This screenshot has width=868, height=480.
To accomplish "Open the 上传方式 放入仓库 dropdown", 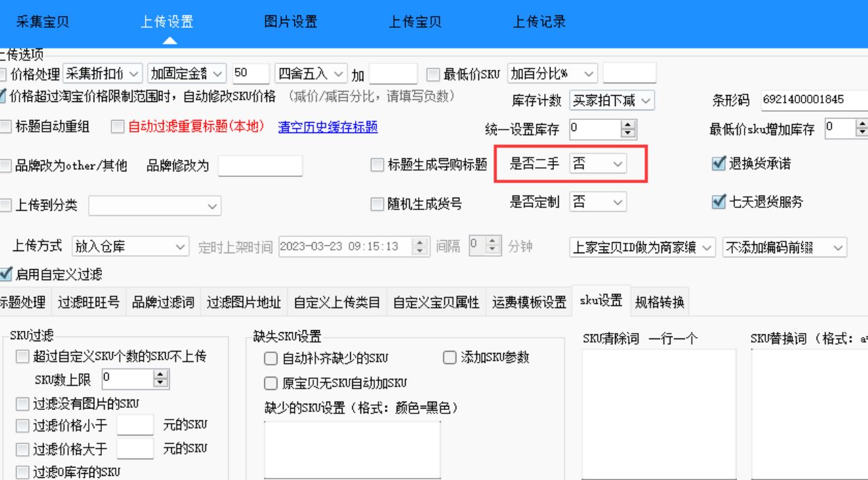I will coord(130,246).
